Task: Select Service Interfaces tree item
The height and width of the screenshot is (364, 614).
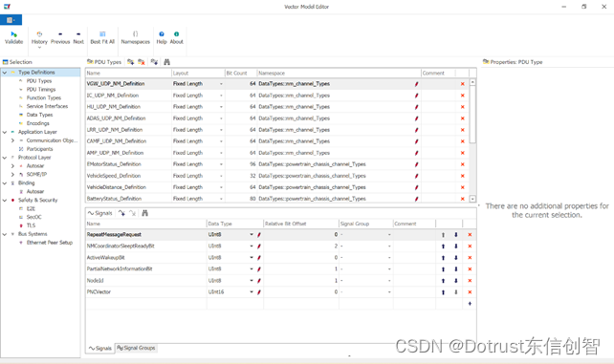Action: point(47,106)
